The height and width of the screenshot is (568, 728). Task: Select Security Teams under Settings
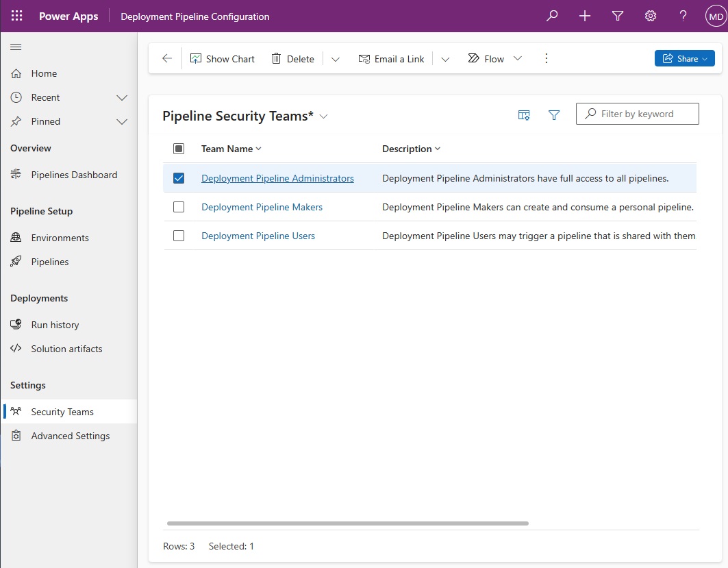coord(62,411)
